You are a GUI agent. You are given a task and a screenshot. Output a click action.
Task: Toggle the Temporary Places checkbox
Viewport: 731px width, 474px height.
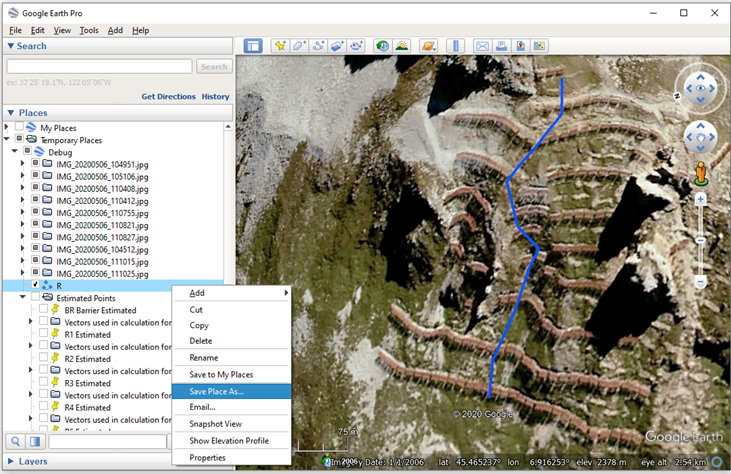19,138
